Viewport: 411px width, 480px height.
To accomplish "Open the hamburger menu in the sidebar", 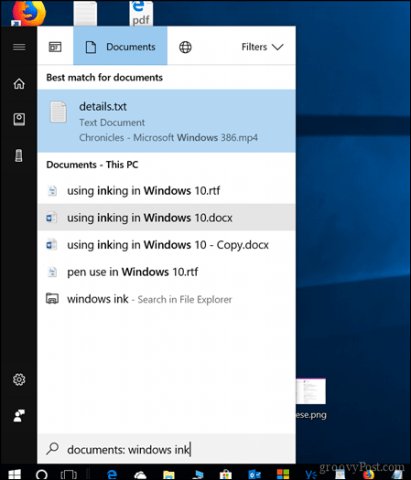I will pos(19,47).
